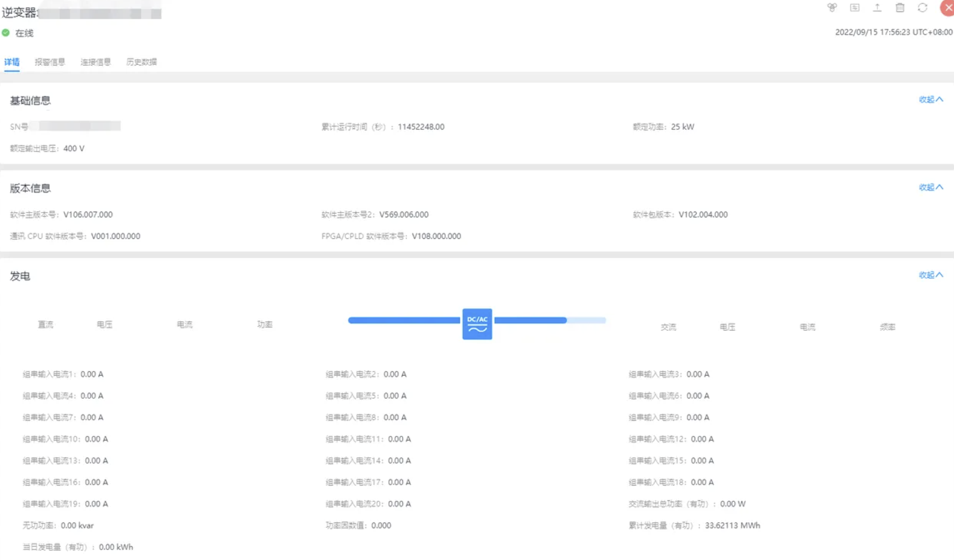Click the 交流 label
Viewport: 954px width, 560px height.
668,327
